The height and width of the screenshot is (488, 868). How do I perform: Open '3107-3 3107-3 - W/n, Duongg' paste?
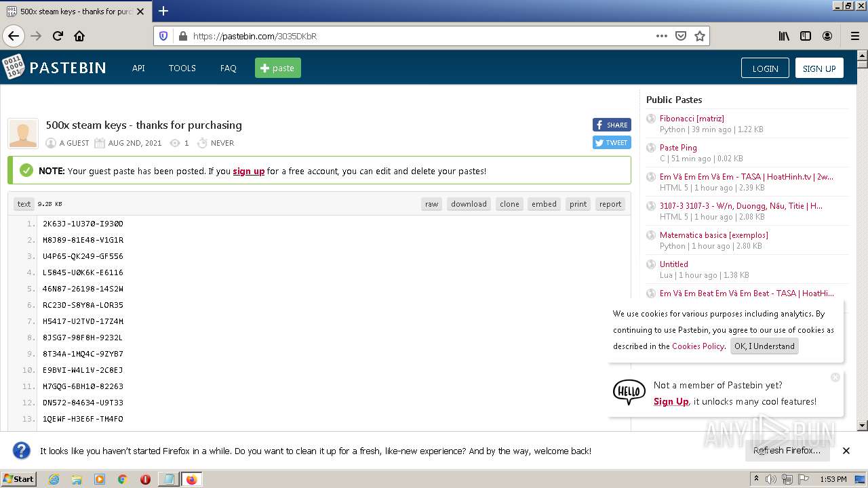[x=741, y=205]
